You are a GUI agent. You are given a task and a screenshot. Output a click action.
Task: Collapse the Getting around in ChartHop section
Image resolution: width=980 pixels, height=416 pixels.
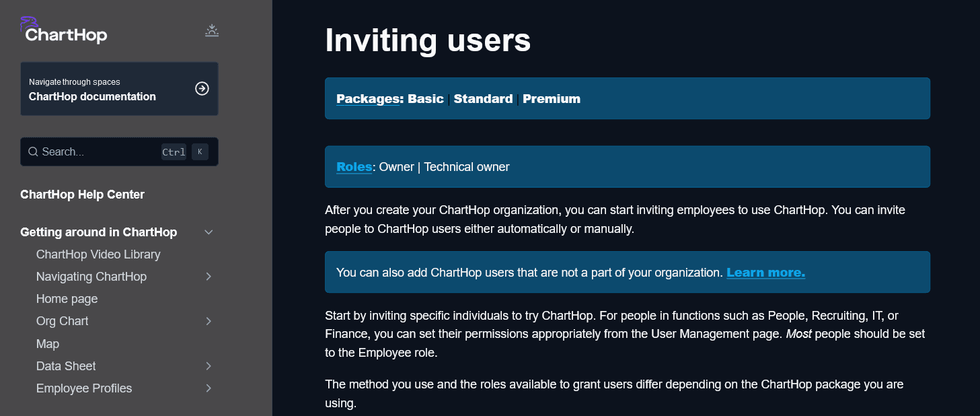(x=209, y=232)
